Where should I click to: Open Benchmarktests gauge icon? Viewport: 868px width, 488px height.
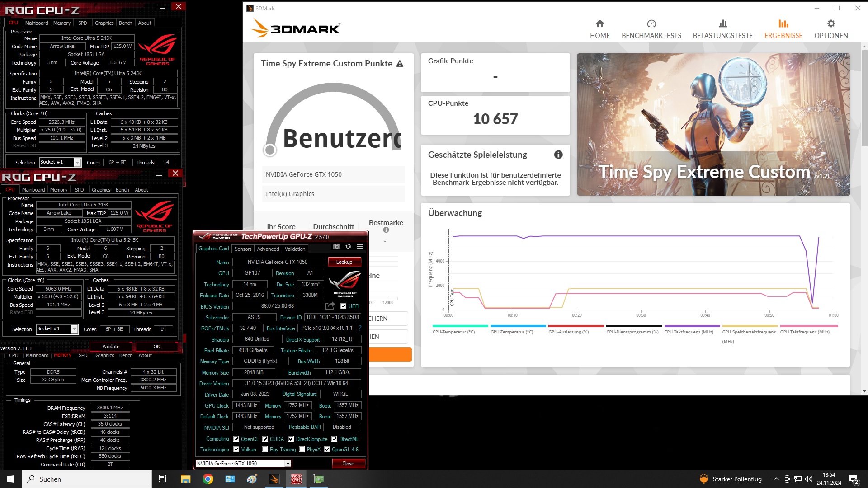coord(651,23)
